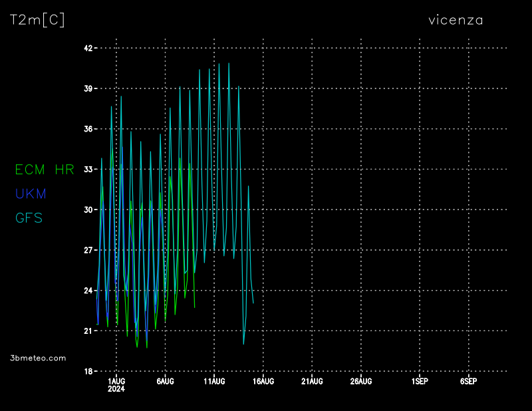Select the 16AUG date label
Viewport: 532px width, 411px height.
pos(263,381)
